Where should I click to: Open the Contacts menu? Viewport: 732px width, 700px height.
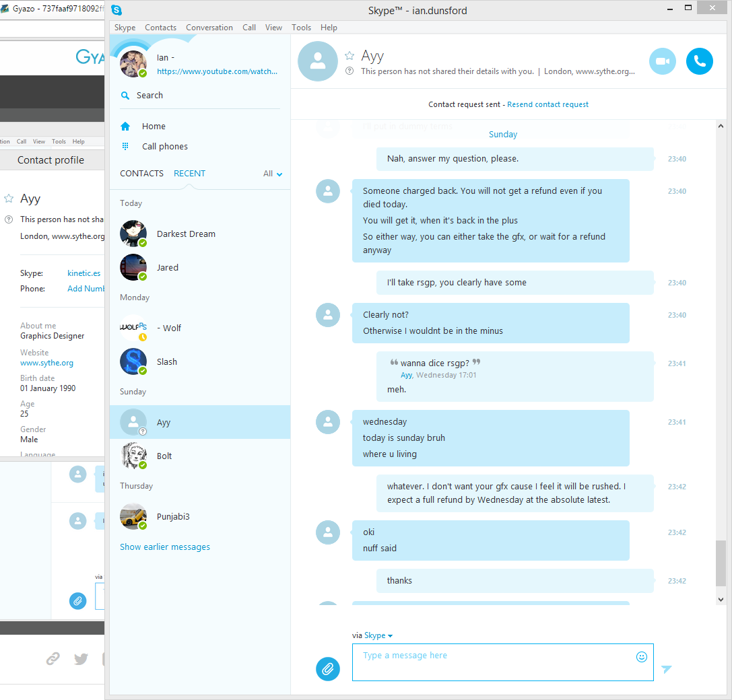tap(160, 28)
